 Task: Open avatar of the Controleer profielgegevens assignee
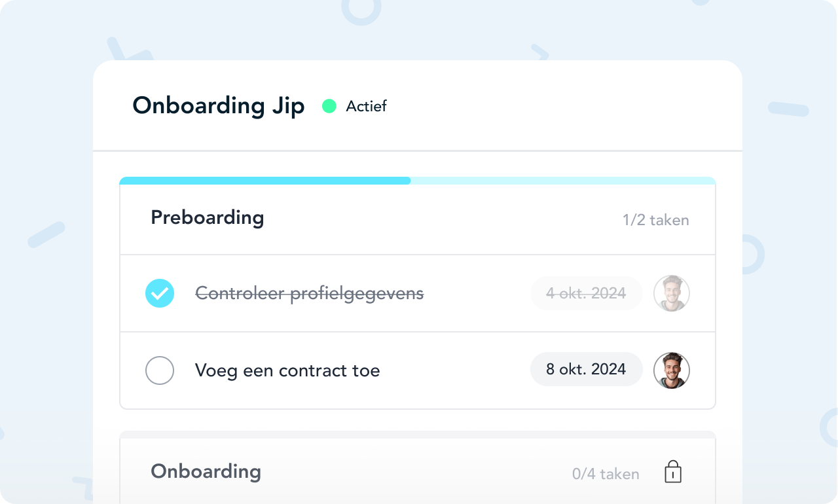click(x=672, y=293)
